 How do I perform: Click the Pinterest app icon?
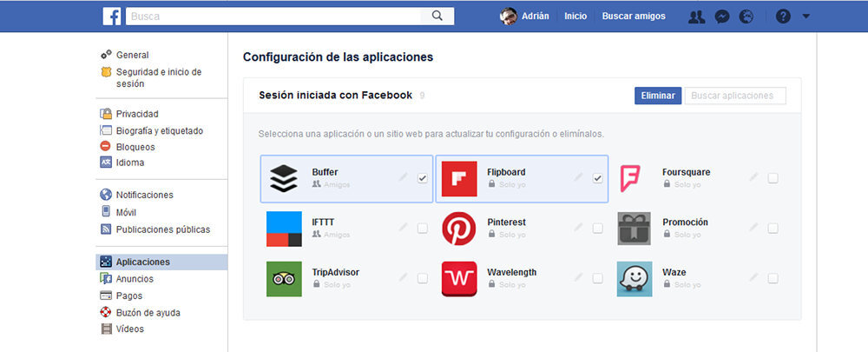459,229
